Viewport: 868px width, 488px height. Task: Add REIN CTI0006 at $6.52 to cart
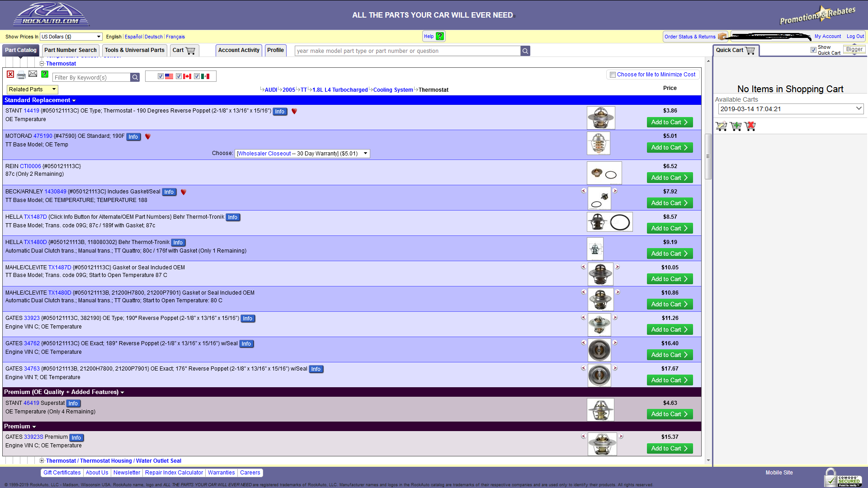[670, 178]
